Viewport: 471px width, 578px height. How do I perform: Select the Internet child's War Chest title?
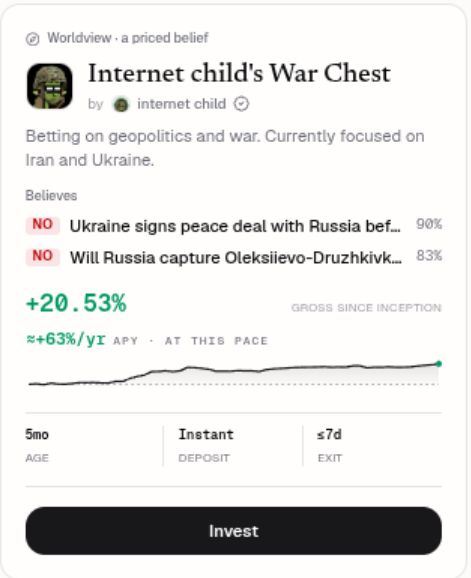[x=239, y=73]
